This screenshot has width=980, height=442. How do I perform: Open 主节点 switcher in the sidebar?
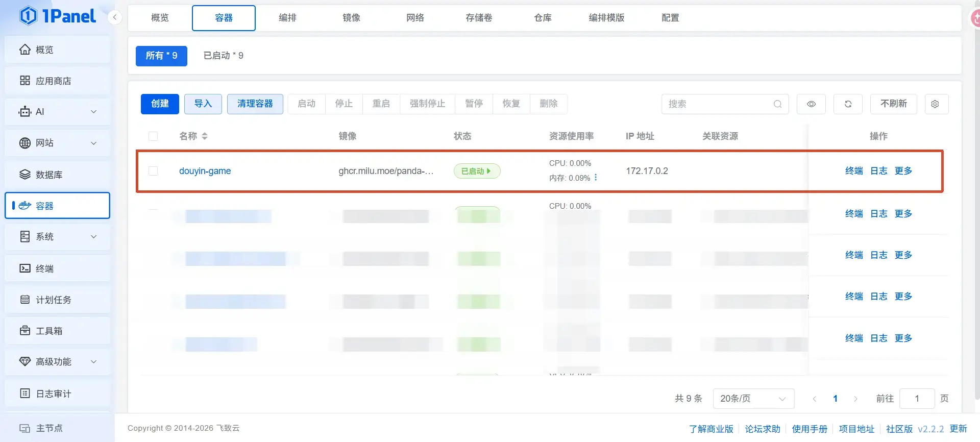click(57, 428)
